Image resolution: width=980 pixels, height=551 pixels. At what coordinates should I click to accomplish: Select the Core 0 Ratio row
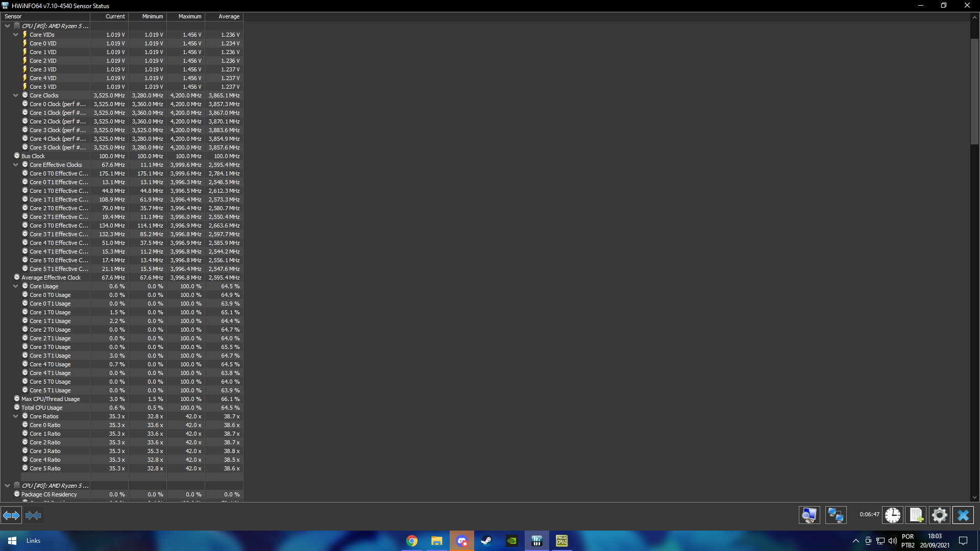(x=121, y=425)
